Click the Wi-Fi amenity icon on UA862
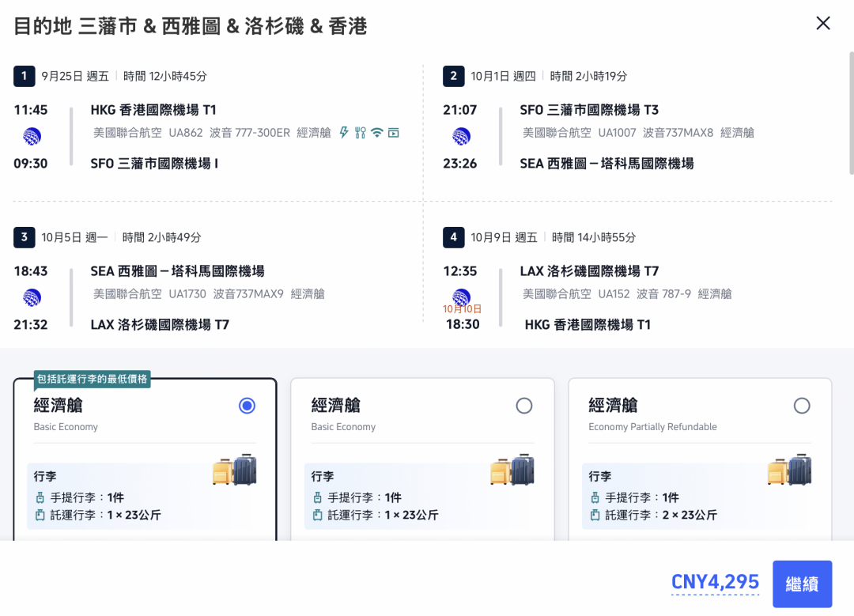This screenshot has height=616, width=854. click(377, 132)
